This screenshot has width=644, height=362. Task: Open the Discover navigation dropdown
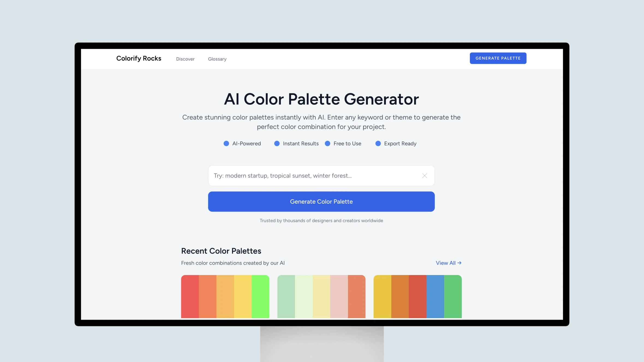tap(185, 58)
